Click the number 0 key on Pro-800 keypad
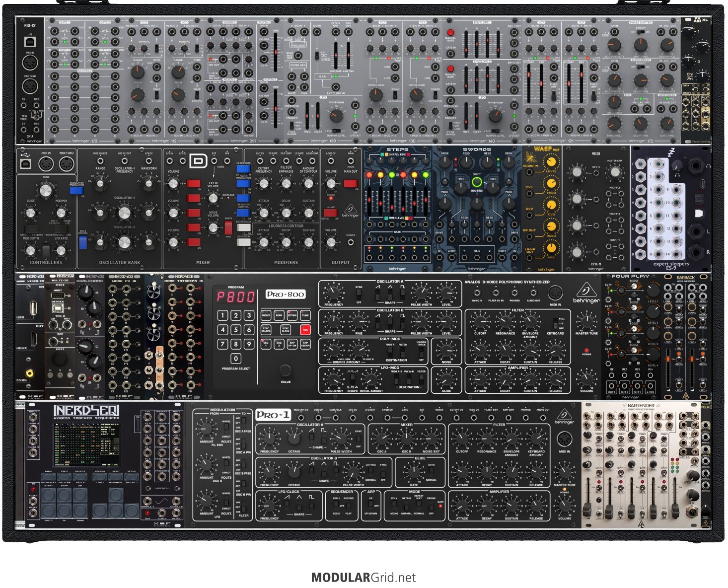This screenshot has width=728, height=588. coord(236,358)
